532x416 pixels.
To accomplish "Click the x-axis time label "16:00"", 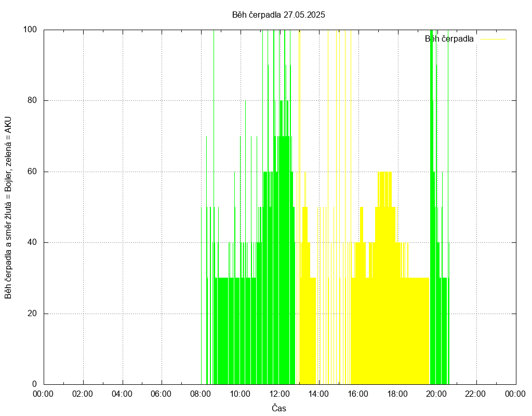I will pyautogui.click(x=358, y=394).
